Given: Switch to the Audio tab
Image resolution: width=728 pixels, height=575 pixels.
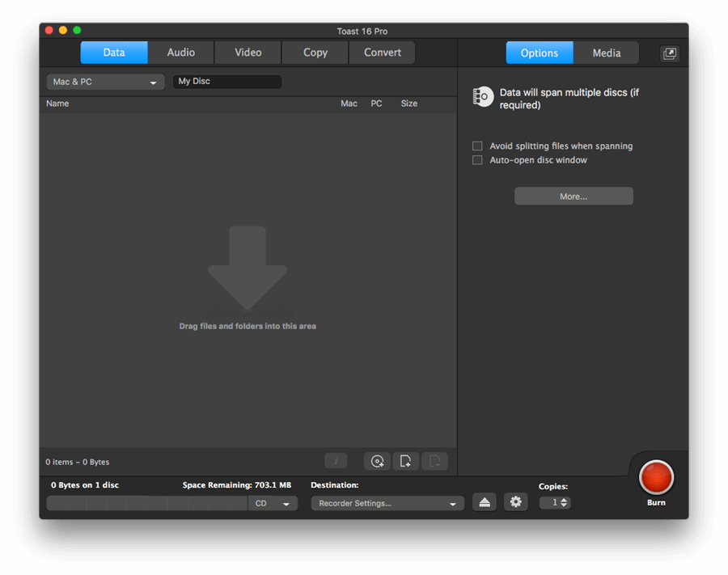Looking at the screenshot, I should [181, 53].
